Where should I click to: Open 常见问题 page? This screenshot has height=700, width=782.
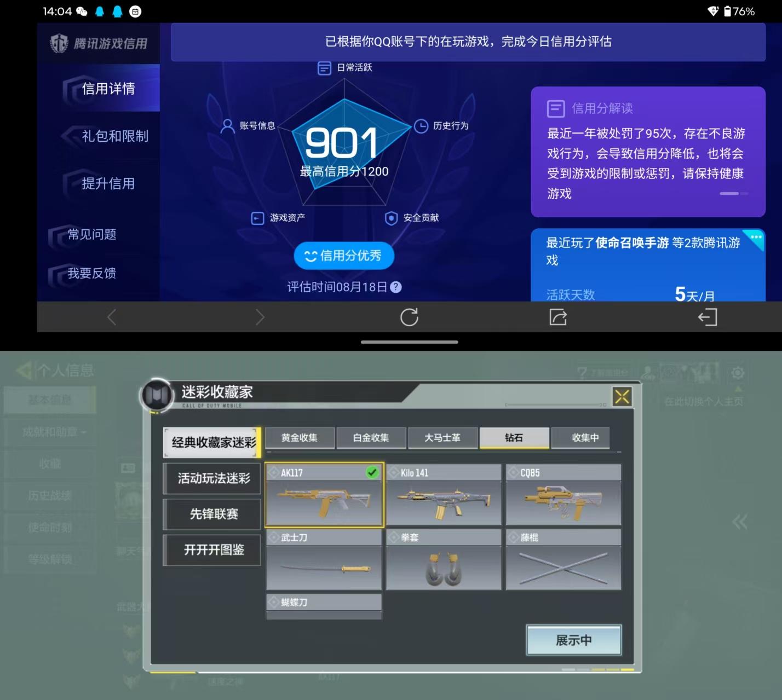point(92,235)
